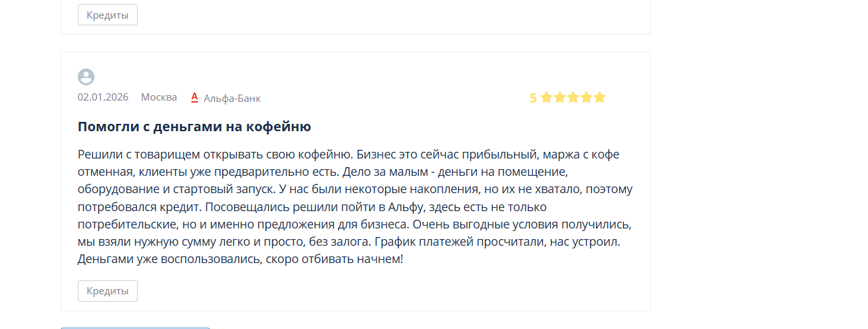Click the city label "Москва"
Viewport: 868px width, 329px height.
pos(159,97)
